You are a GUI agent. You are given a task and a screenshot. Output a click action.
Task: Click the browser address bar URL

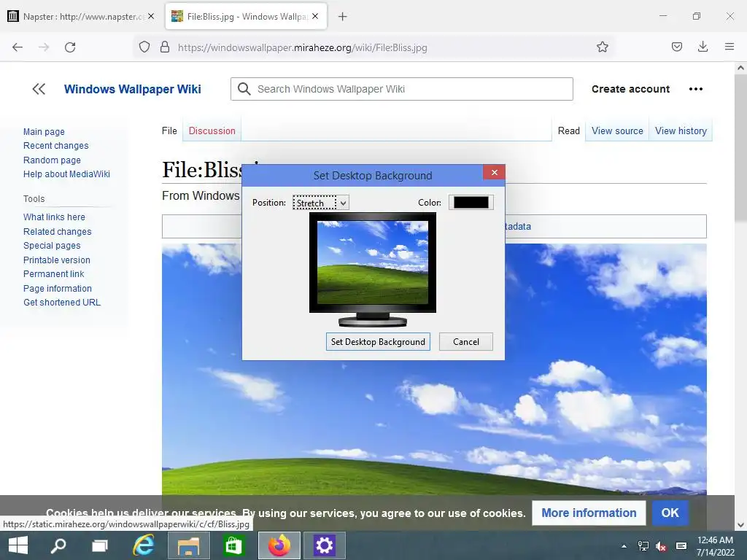coord(303,47)
